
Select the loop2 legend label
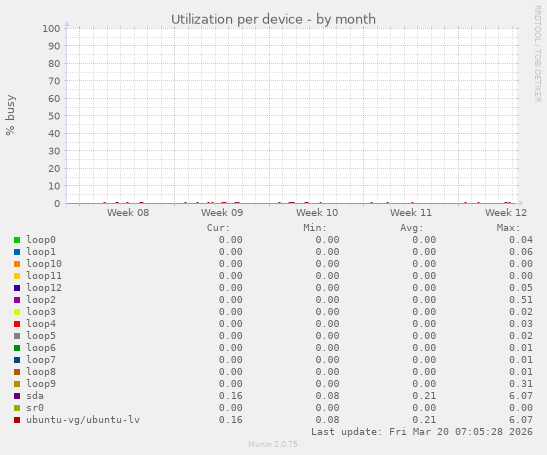41,300
